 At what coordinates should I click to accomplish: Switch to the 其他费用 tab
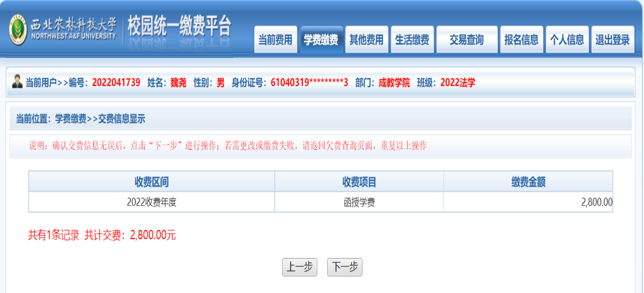click(366, 39)
